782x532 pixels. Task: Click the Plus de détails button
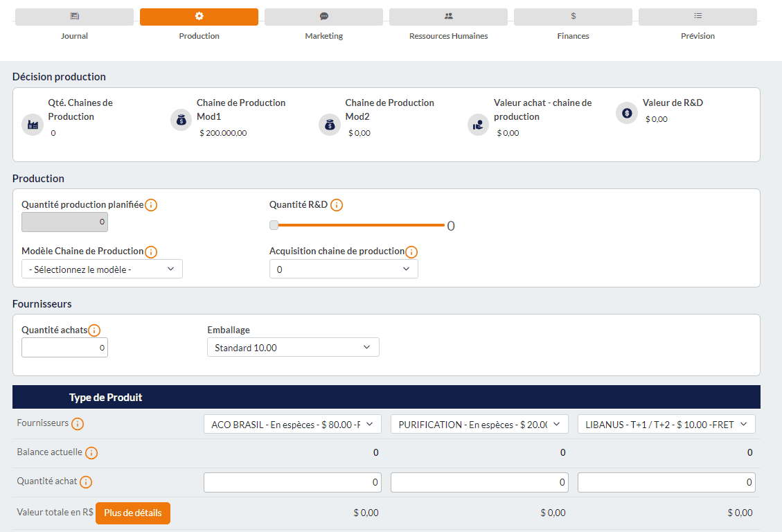coord(132,513)
